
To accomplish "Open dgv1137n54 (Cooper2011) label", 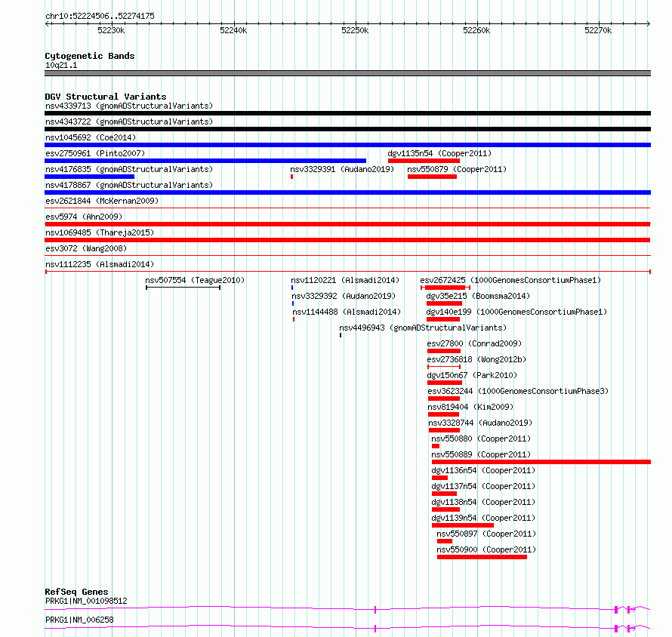I will pos(483,486).
